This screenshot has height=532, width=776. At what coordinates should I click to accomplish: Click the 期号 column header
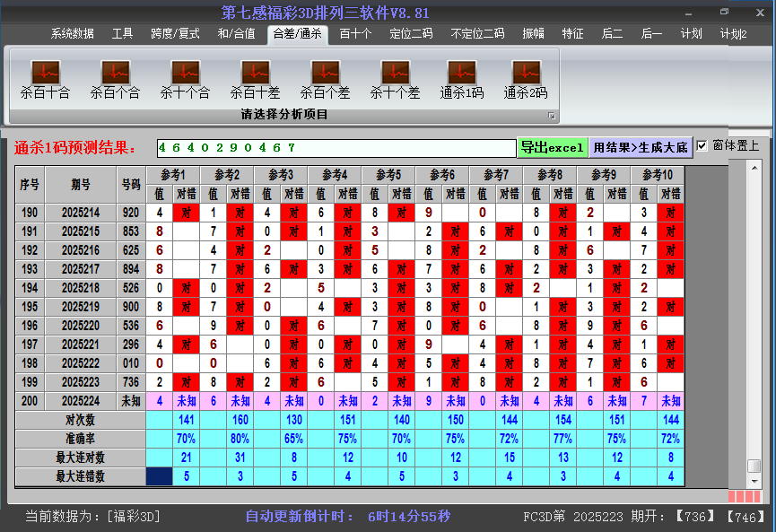point(81,185)
